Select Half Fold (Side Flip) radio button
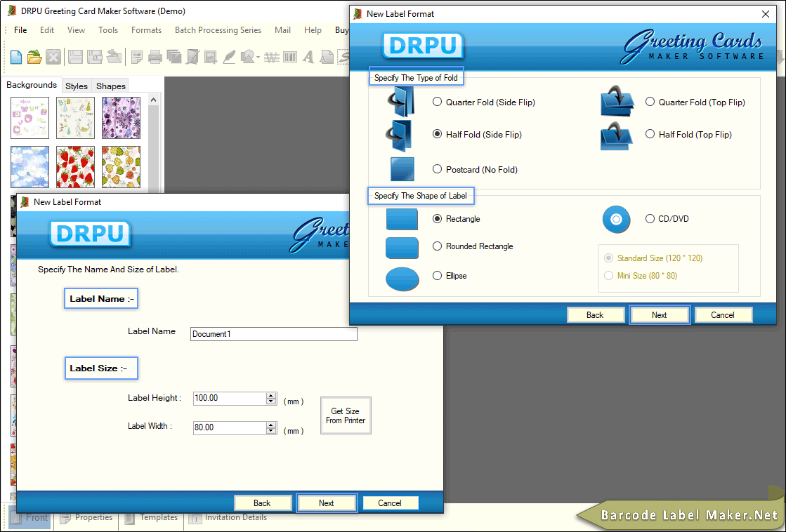 point(437,134)
